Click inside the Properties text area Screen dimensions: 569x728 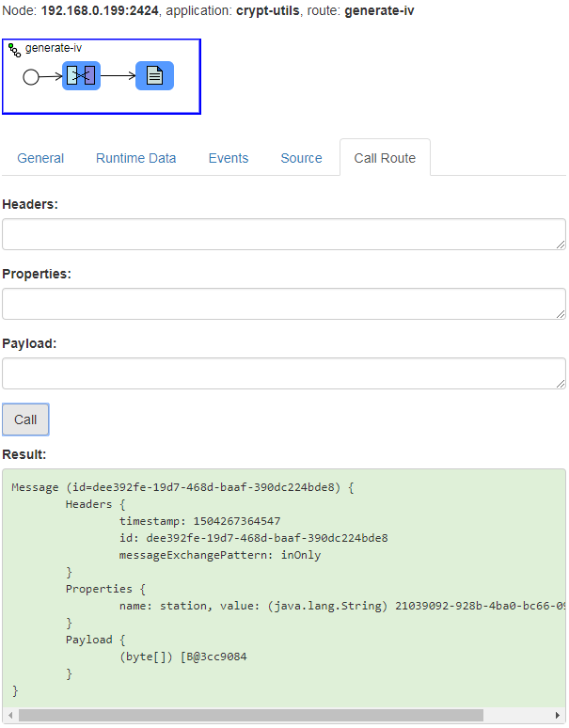[282, 304]
